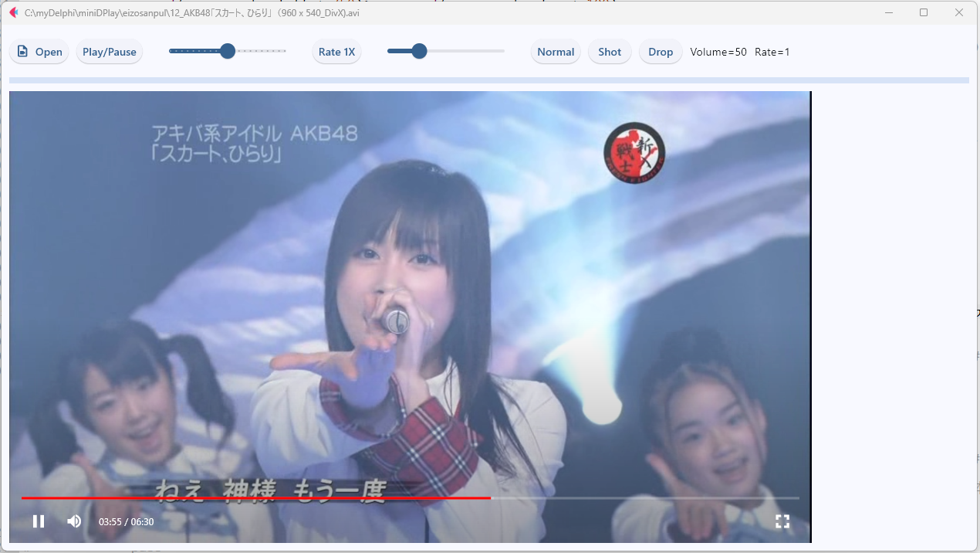Restore original size with the Normal button
980x553 pixels.
pos(556,51)
